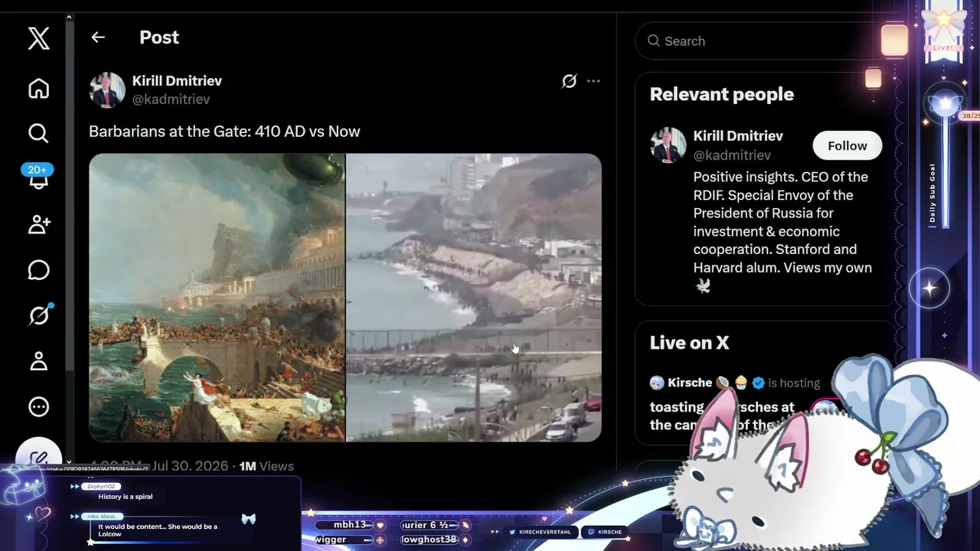The width and height of the screenshot is (980, 551).
Task: Open Explore with the sidebar magnifier icon
Action: point(38,133)
